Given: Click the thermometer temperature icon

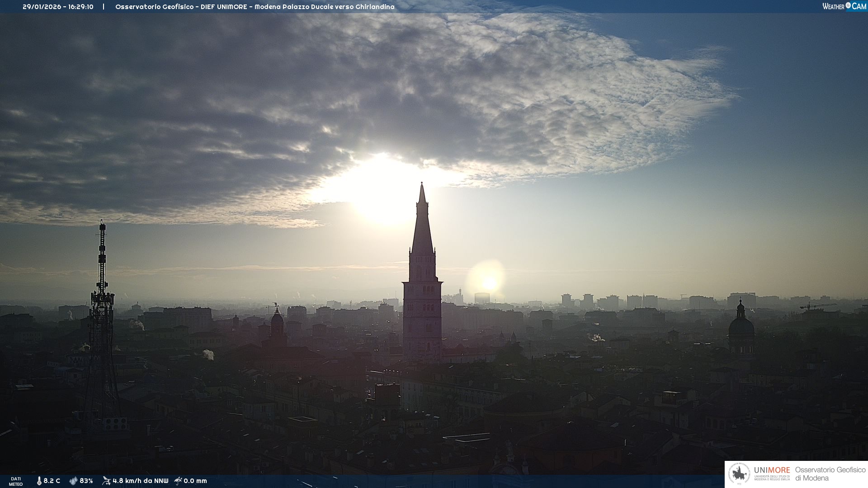Looking at the screenshot, I should click(39, 481).
